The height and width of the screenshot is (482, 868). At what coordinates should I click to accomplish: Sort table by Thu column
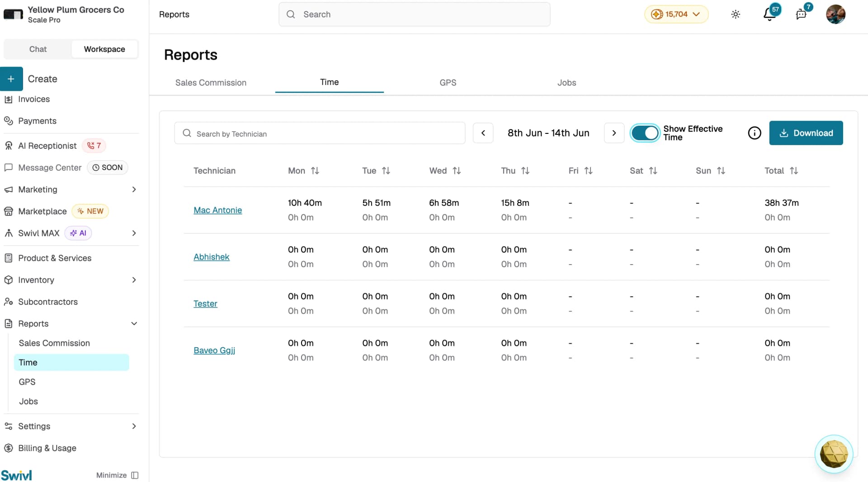tap(525, 170)
